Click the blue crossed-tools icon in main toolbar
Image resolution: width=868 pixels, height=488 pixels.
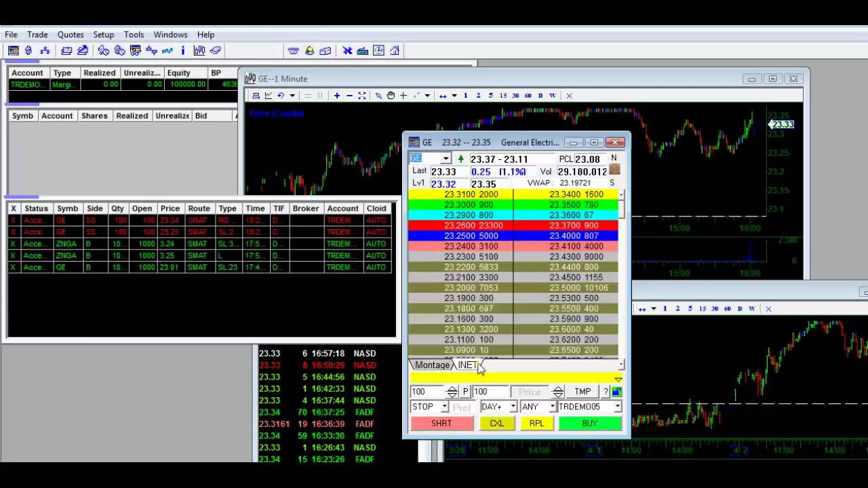point(347,50)
